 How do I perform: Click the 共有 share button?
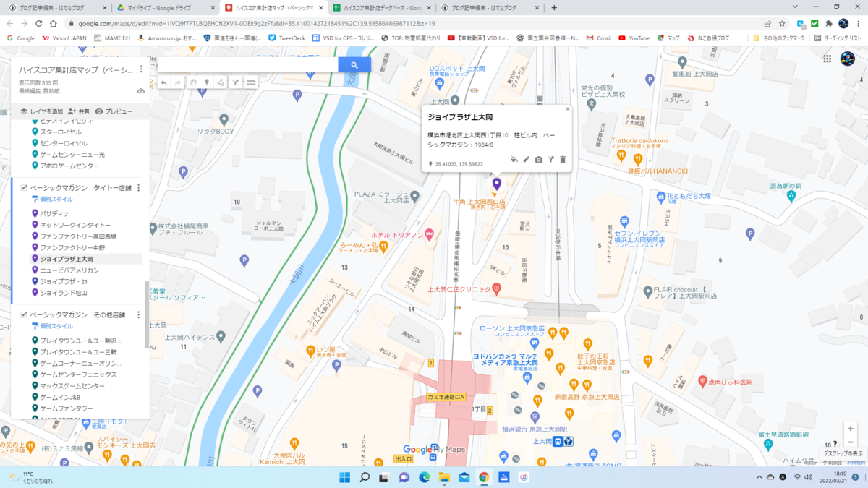pos(79,111)
